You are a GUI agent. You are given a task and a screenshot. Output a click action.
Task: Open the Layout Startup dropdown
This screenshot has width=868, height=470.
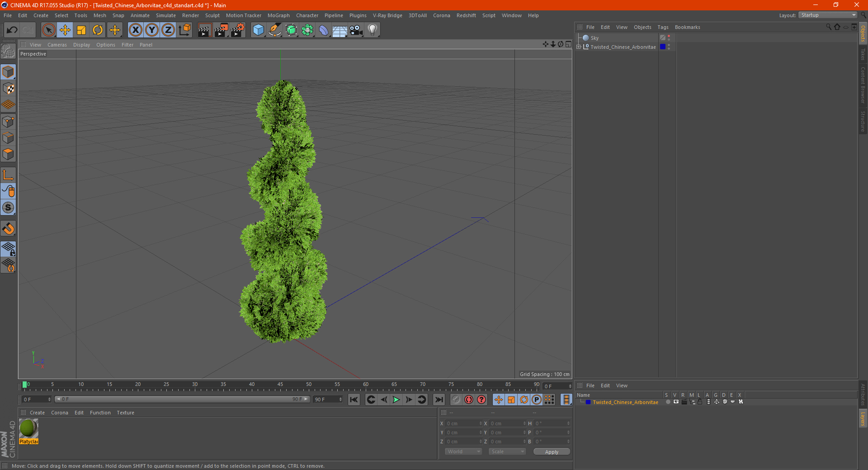click(828, 15)
